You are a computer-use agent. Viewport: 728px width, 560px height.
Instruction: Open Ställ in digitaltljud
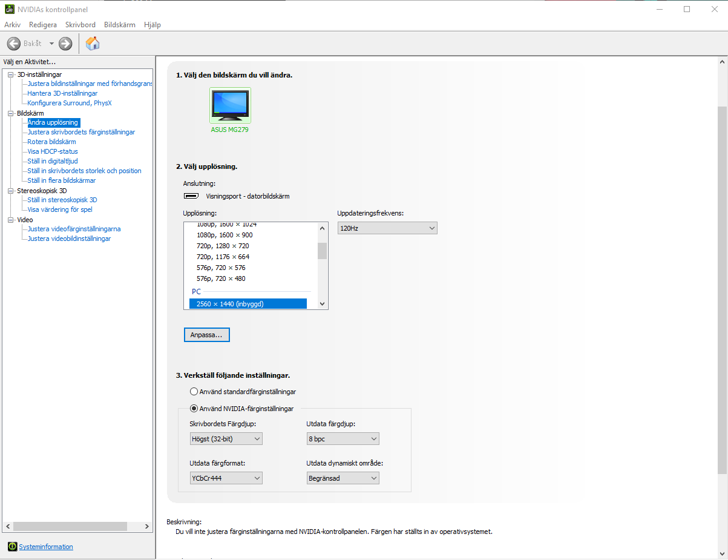[53, 161]
